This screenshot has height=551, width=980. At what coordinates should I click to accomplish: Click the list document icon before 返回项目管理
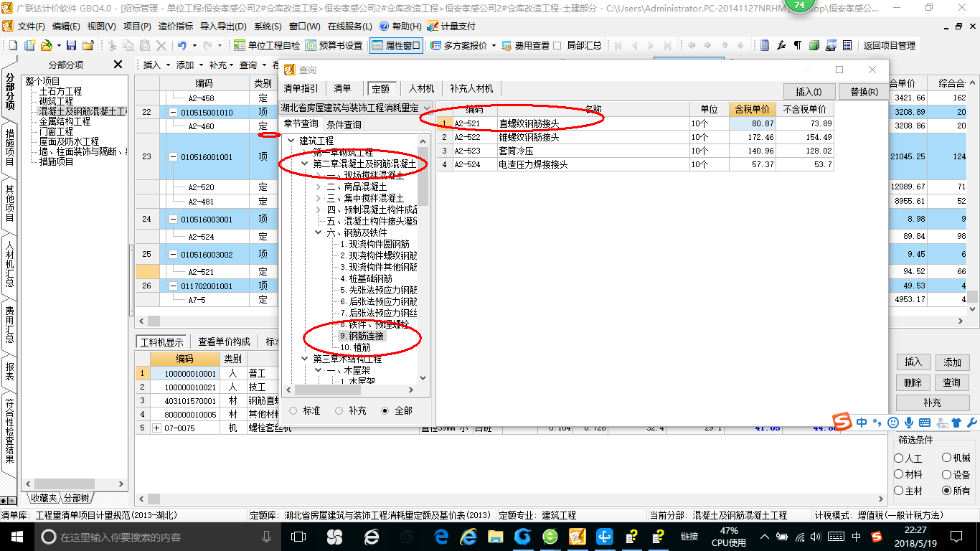[847, 45]
